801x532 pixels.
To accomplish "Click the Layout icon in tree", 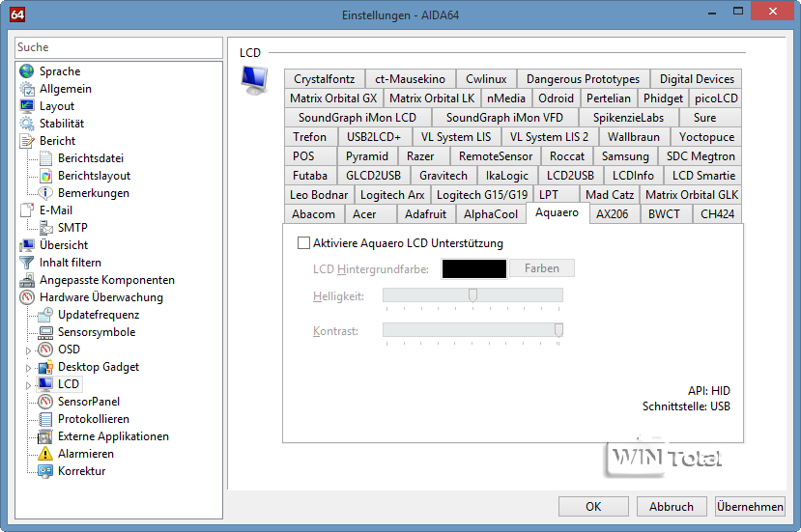I will coord(26,106).
